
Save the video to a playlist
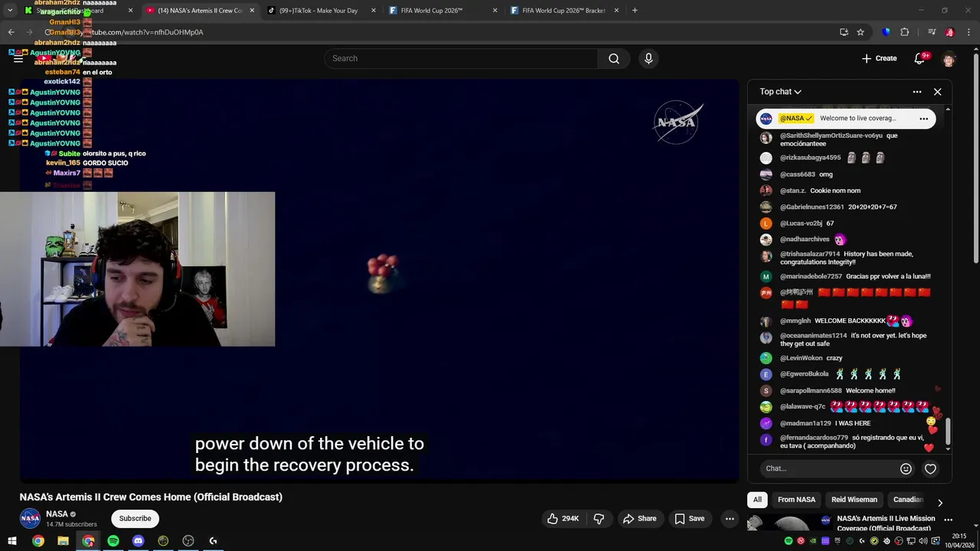(689, 519)
